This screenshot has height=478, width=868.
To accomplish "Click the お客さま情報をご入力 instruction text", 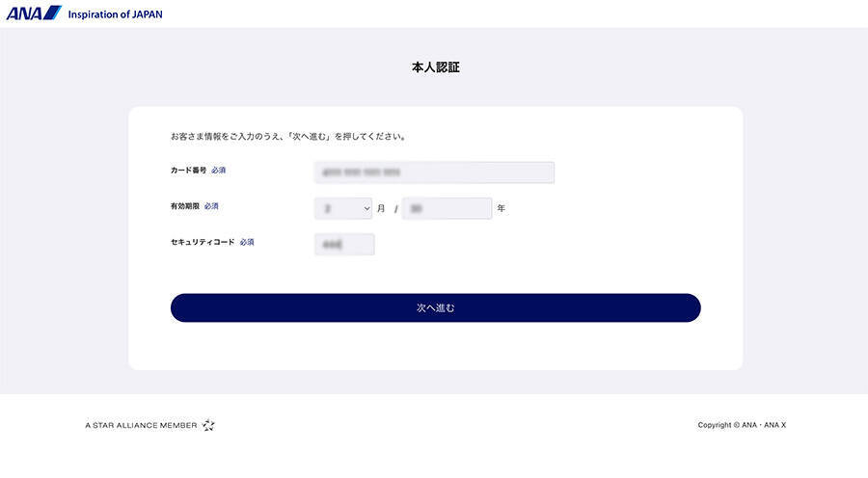I will (x=287, y=136).
